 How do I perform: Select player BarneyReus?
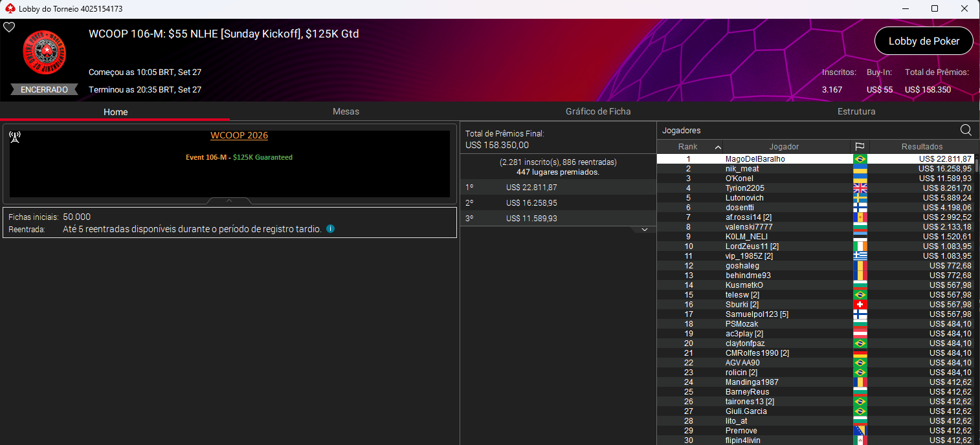click(816, 392)
